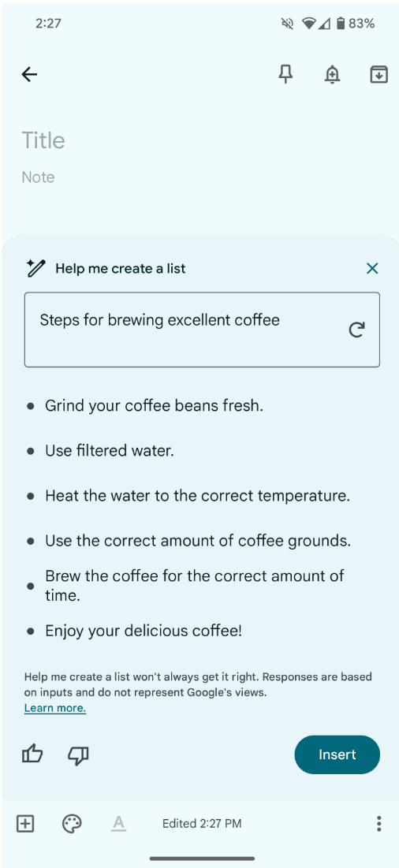Viewport: 399px width, 868px height.
Task: Select 'Enjoy your delicious coffee!' item
Action: click(144, 631)
